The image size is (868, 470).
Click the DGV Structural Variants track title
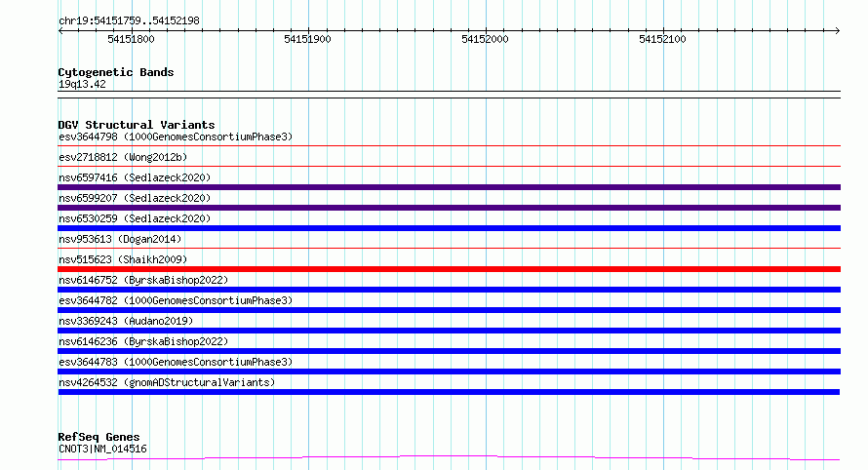tap(137, 125)
